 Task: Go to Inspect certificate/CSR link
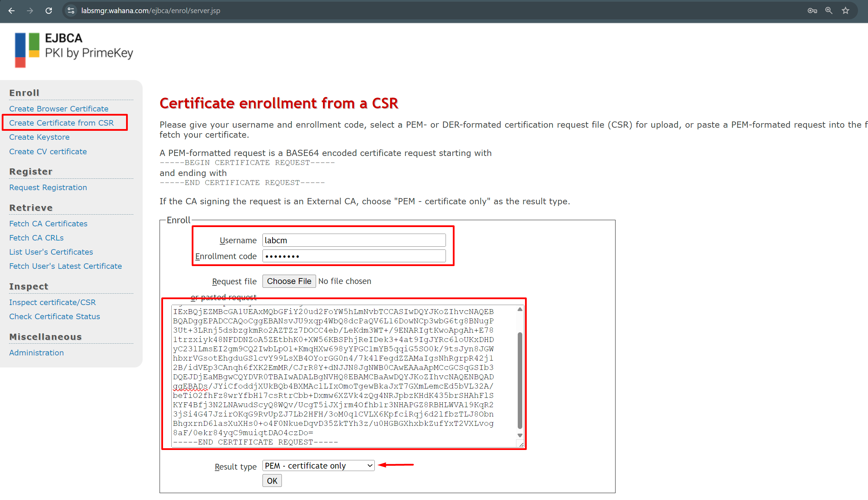[x=53, y=302]
